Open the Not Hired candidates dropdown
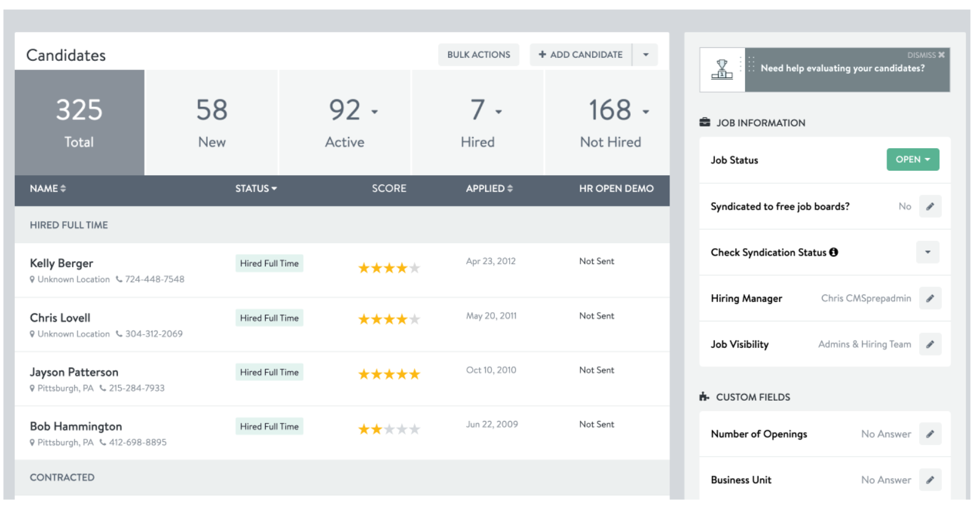This screenshot has width=980, height=507. (x=646, y=112)
